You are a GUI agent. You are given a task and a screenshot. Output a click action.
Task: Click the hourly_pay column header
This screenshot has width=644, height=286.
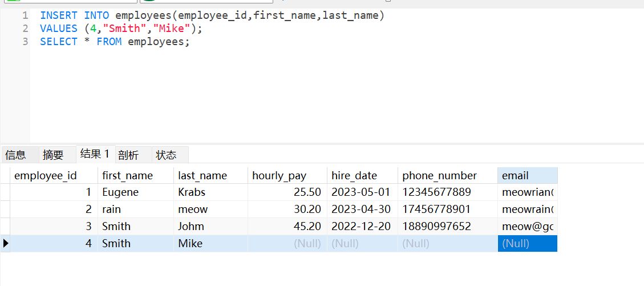pos(279,175)
